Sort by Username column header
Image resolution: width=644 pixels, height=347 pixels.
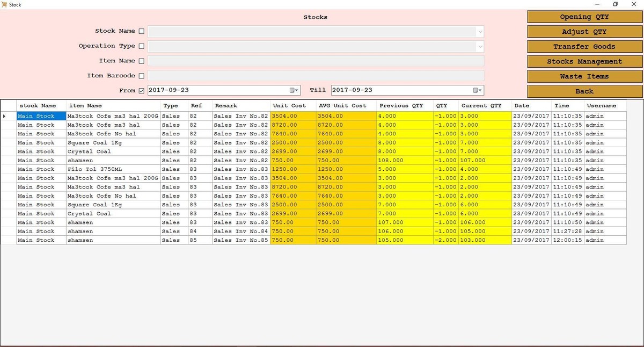[605, 106]
